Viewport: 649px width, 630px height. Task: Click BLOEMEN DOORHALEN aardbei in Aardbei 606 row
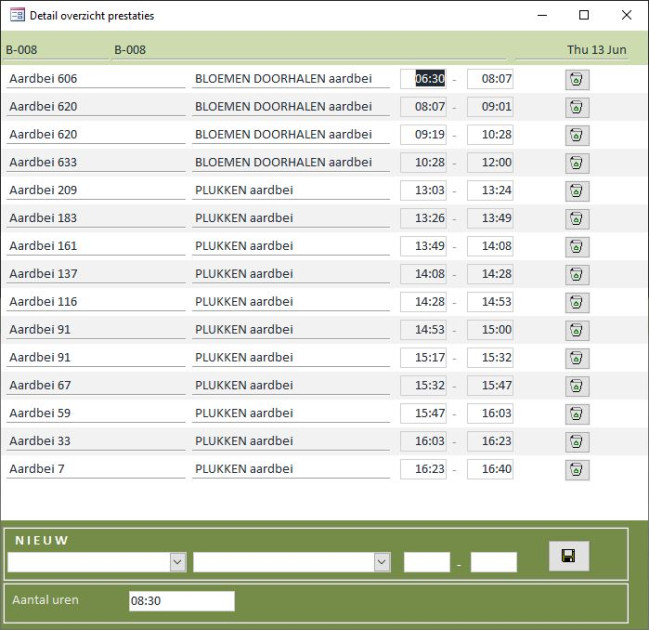pyautogui.click(x=291, y=79)
